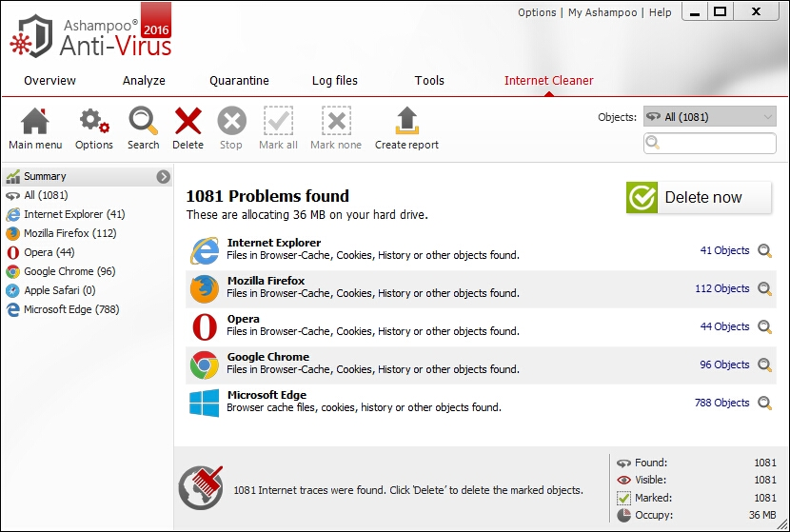Click the large Google Chrome icon in results

click(204, 365)
